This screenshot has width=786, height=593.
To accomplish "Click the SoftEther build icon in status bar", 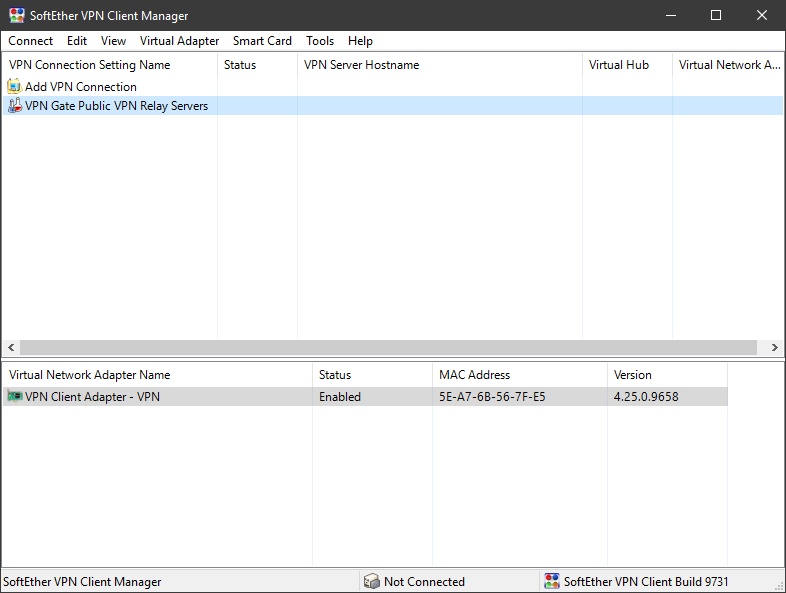I will point(552,581).
